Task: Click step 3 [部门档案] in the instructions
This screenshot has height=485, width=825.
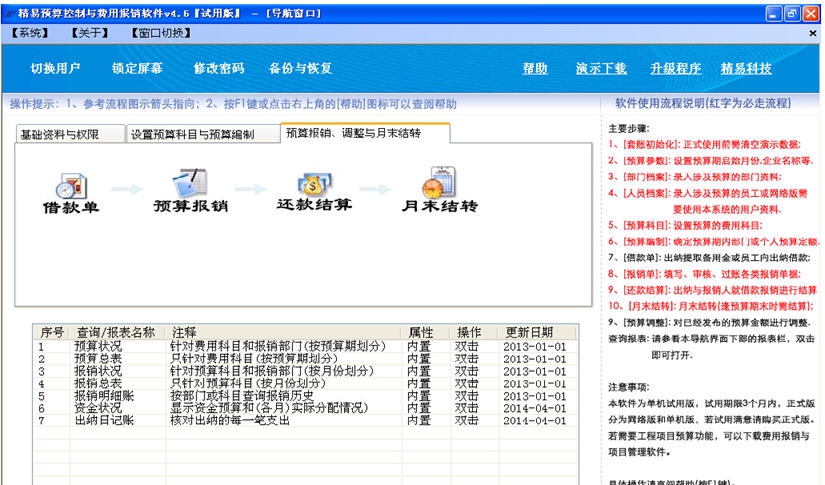Action: point(695,177)
